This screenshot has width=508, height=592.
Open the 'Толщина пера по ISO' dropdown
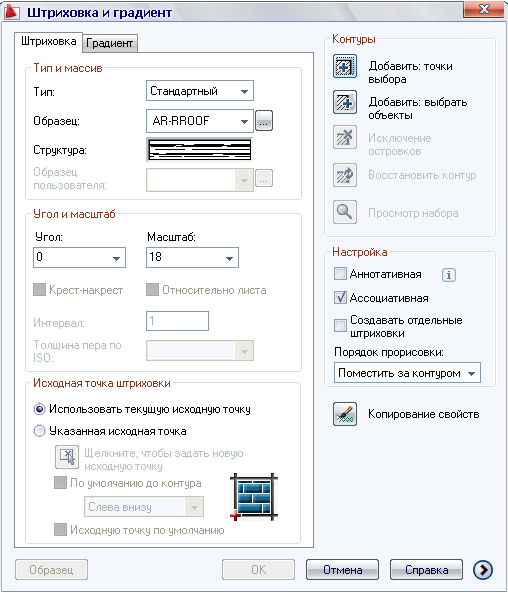200,350
